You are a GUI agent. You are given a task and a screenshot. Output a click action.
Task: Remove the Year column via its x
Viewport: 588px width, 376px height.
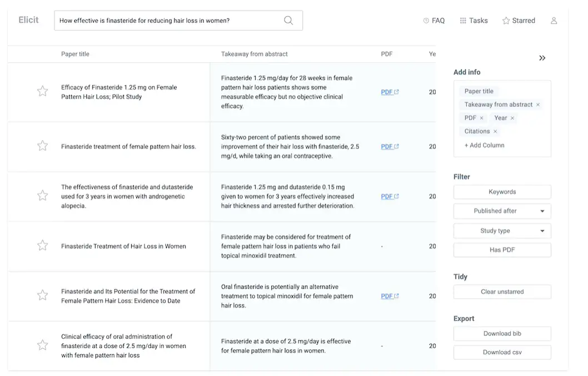[x=512, y=118]
